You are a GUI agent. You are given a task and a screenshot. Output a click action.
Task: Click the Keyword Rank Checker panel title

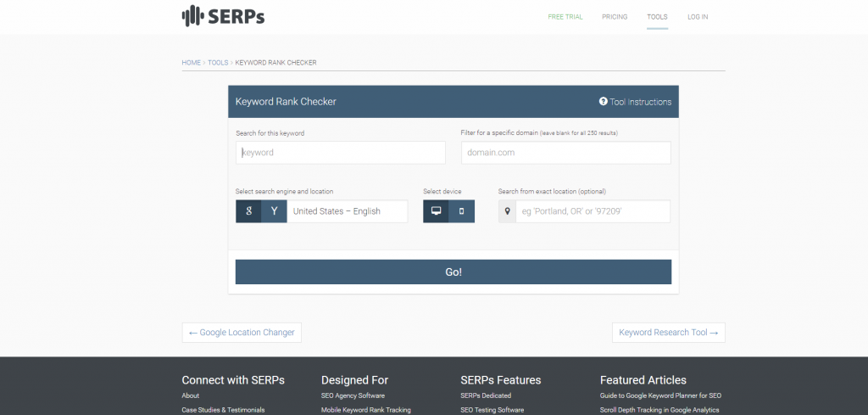(x=286, y=102)
